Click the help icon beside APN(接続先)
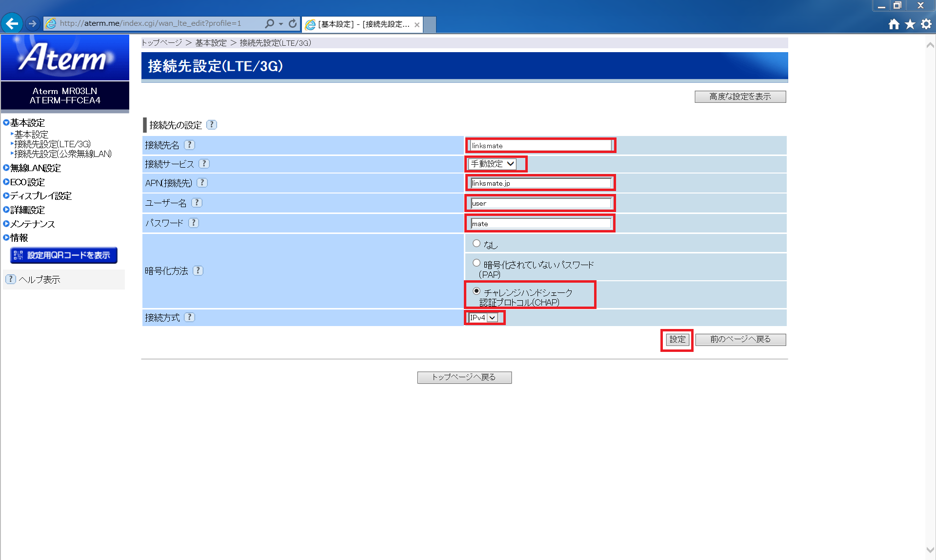 202,183
